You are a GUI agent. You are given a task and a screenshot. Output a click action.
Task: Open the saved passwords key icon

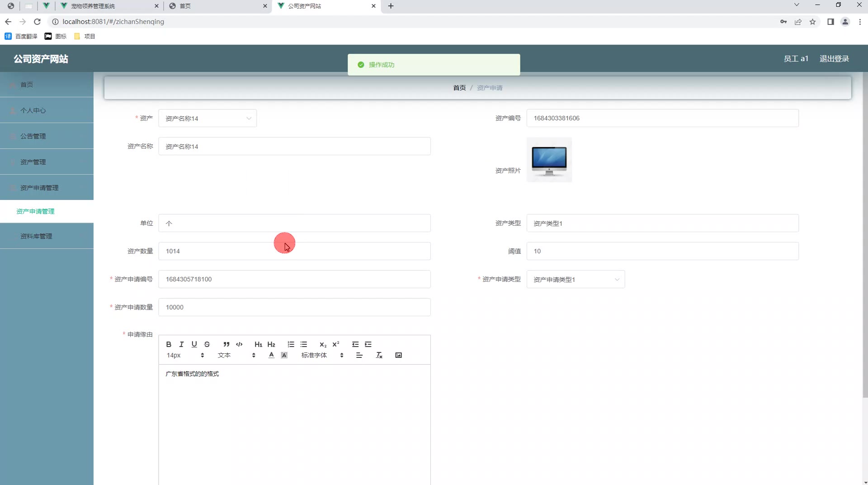783,22
